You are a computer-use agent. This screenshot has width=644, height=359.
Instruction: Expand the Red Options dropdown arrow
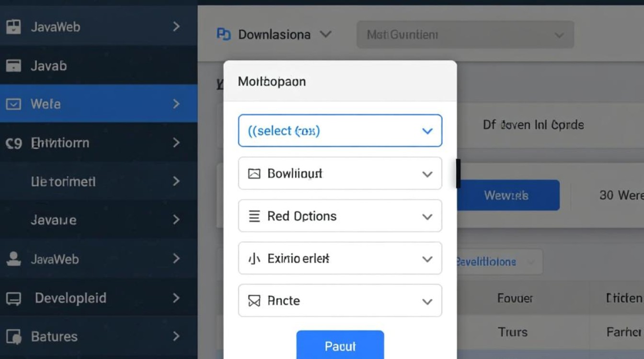coord(427,217)
